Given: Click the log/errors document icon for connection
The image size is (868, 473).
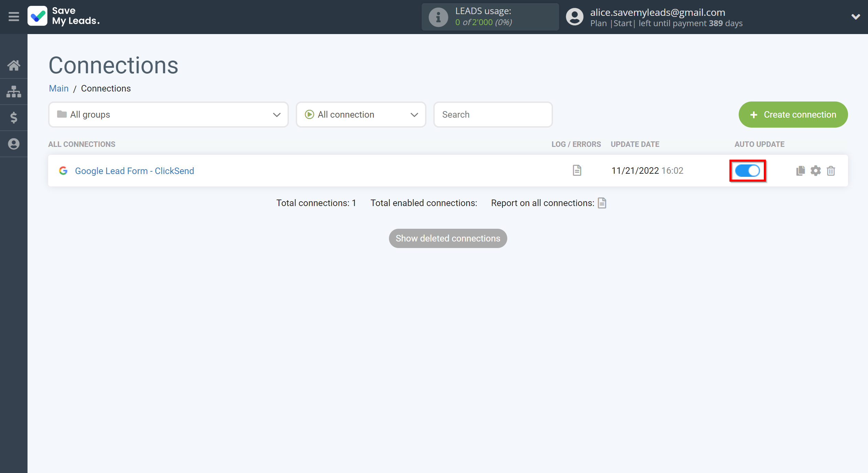Looking at the screenshot, I should (577, 171).
